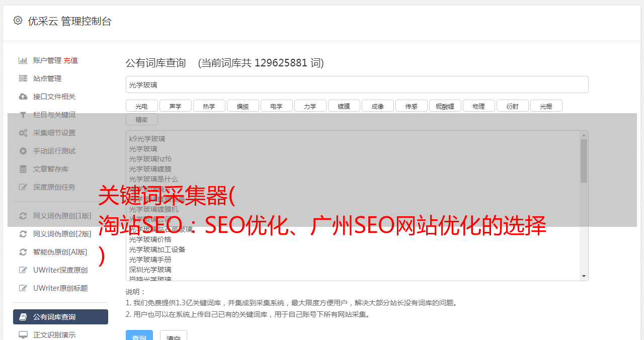Screen dimensions: 644x340
Task: Click the red 充值 link
Action: 70,60
